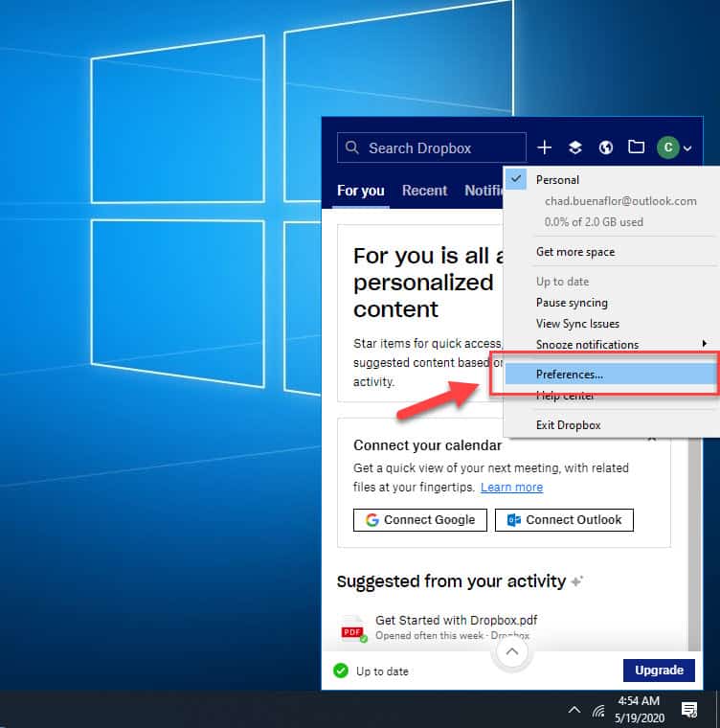The image size is (720, 728).
Task: Choose Exit Dropbox
Action: point(568,424)
